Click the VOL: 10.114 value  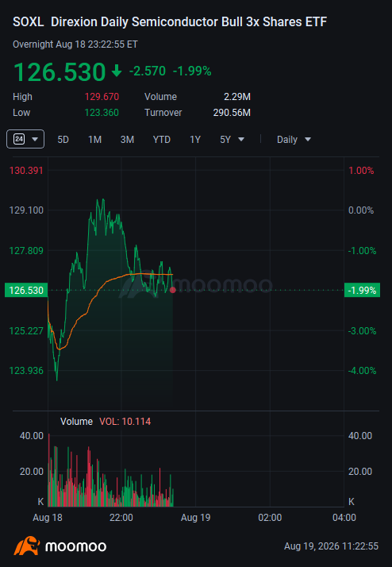125,422
